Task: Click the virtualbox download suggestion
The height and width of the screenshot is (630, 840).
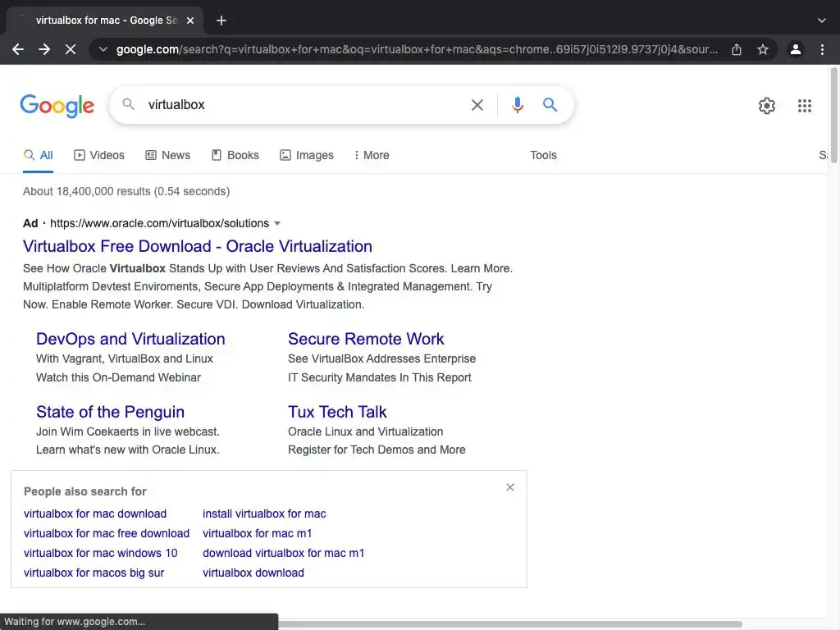Action: (253, 573)
